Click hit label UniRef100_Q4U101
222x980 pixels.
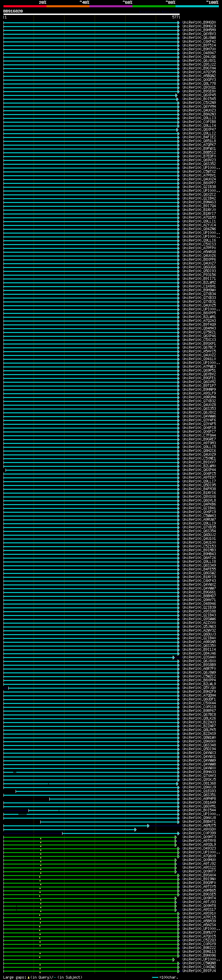click(x=199, y=539)
